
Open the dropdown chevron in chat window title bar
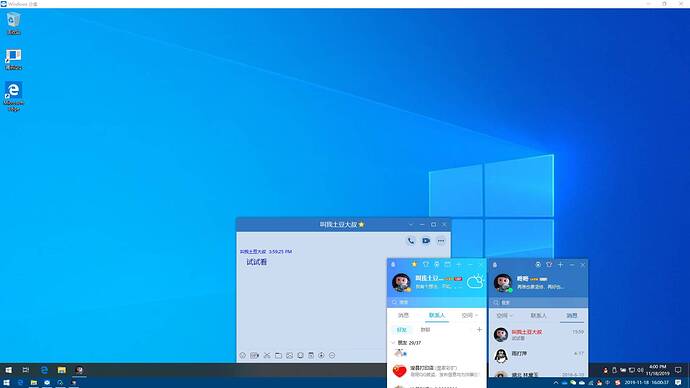click(x=411, y=224)
